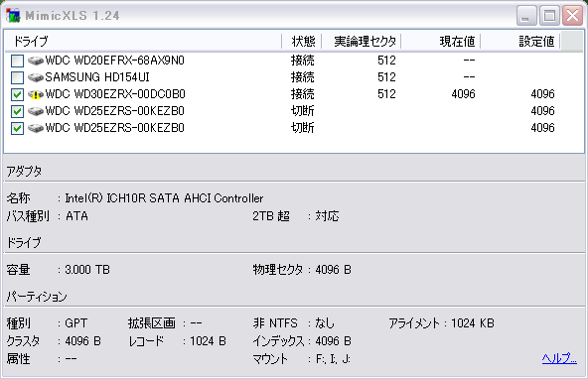Sort by the ドライブ column header
The image size is (588, 379).
pos(143,42)
